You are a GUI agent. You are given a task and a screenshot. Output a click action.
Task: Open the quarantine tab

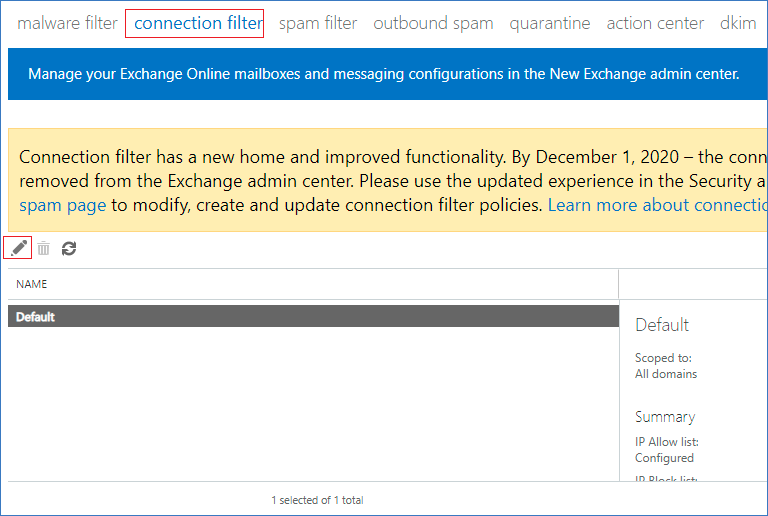(x=550, y=23)
